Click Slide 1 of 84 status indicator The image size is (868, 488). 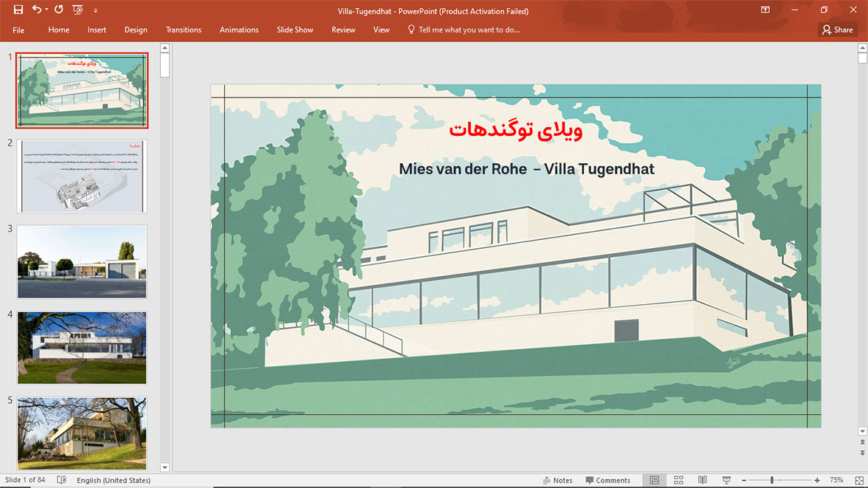(25, 480)
